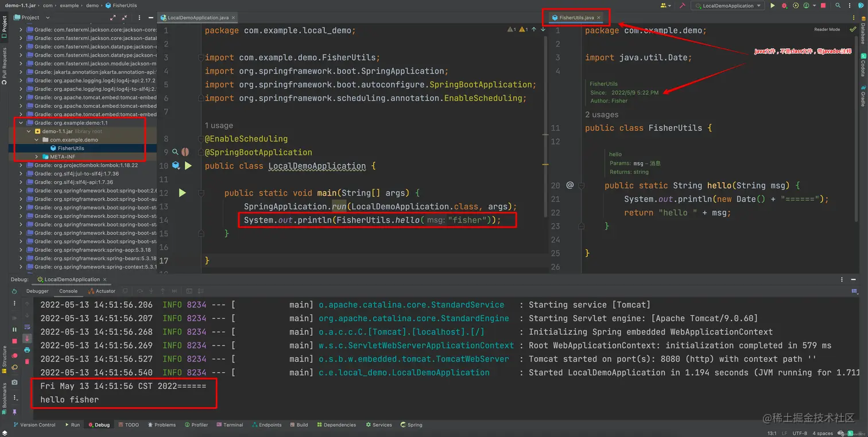Toggle Scroll to End in console toolbar
The width and height of the screenshot is (868, 437).
pyautogui.click(x=27, y=338)
